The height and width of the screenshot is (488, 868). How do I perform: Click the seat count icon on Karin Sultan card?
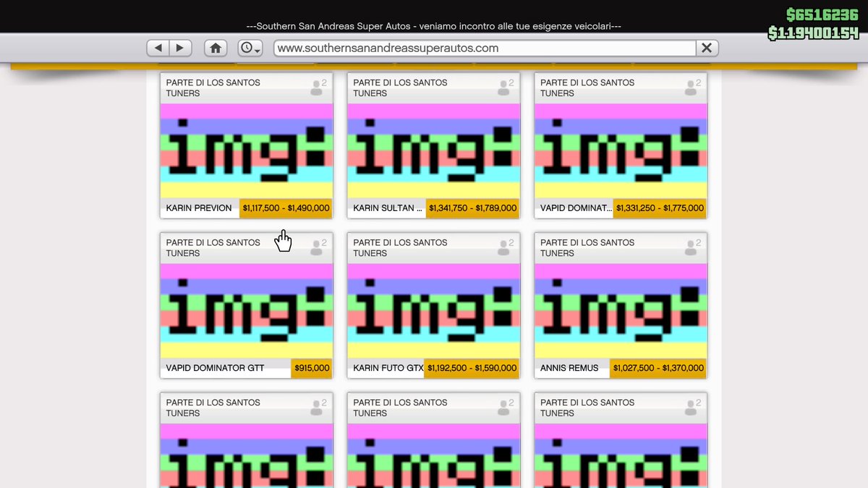point(506,87)
